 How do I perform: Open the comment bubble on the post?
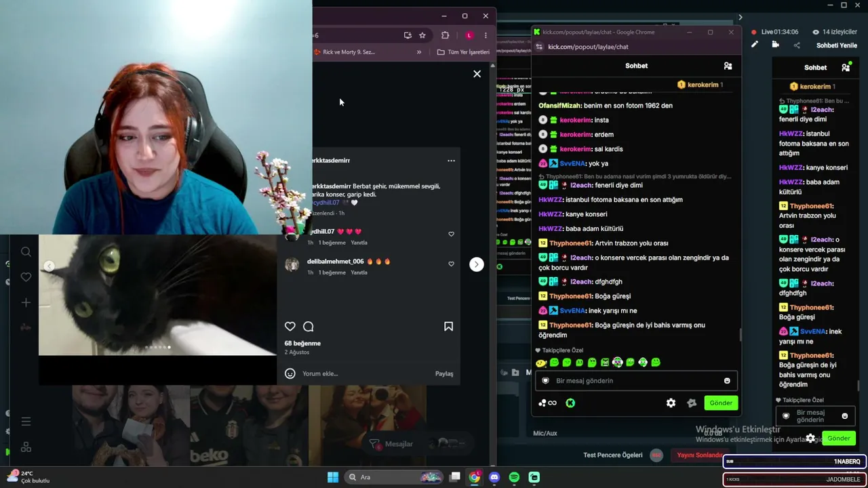point(309,327)
